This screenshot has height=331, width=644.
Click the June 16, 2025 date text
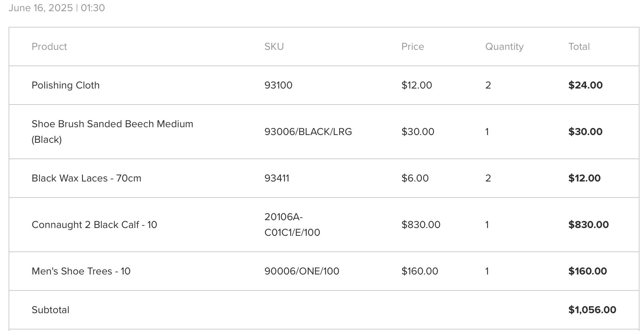(x=41, y=8)
